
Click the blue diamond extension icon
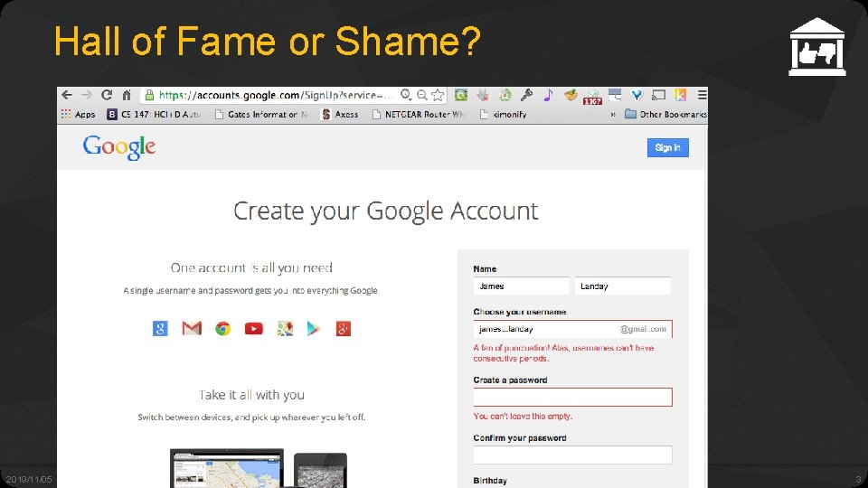pyautogui.click(x=637, y=95)
